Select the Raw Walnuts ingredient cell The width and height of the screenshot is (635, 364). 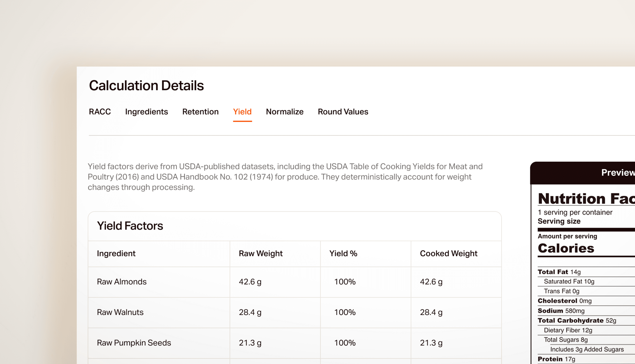(120, 312)
